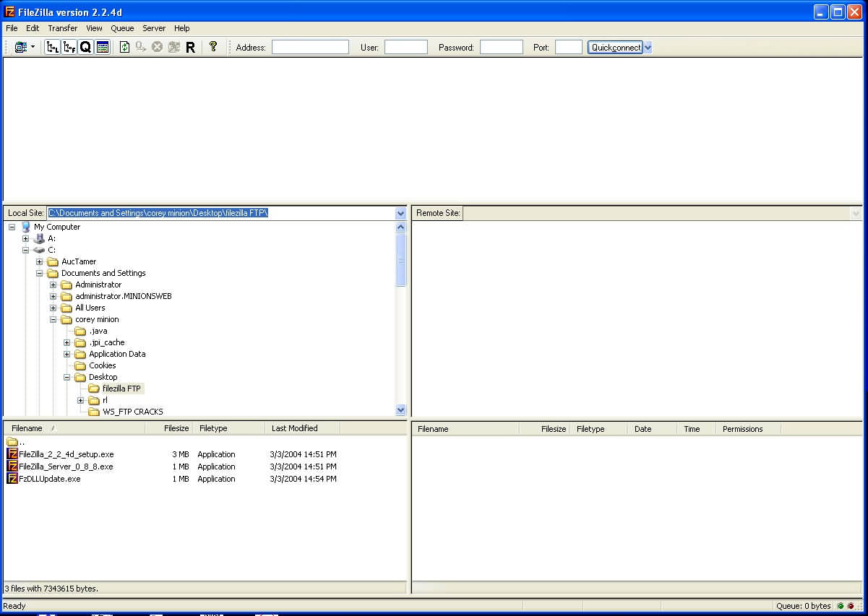Viewport: 868px width, 616px height.
Task: Click the AucTamer folder icon
Action: click(53, 261)
